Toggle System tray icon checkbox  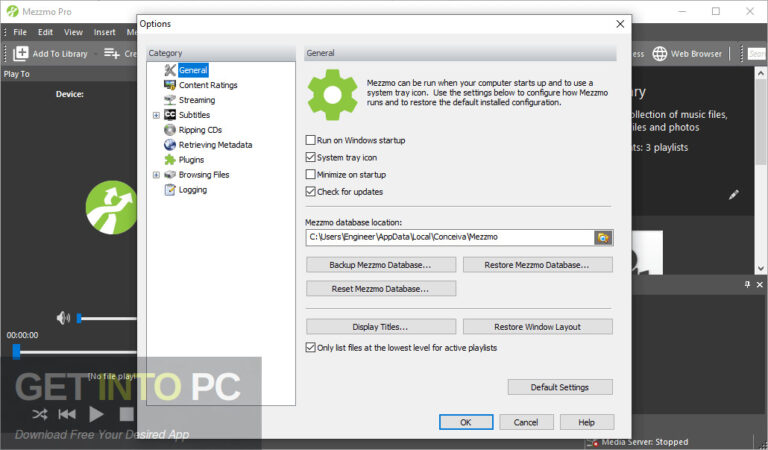311,157
